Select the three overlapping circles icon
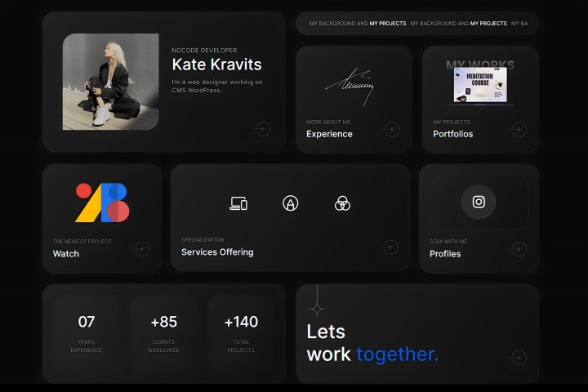The width and height of the screenshot is (588, 392). (342, 203)
